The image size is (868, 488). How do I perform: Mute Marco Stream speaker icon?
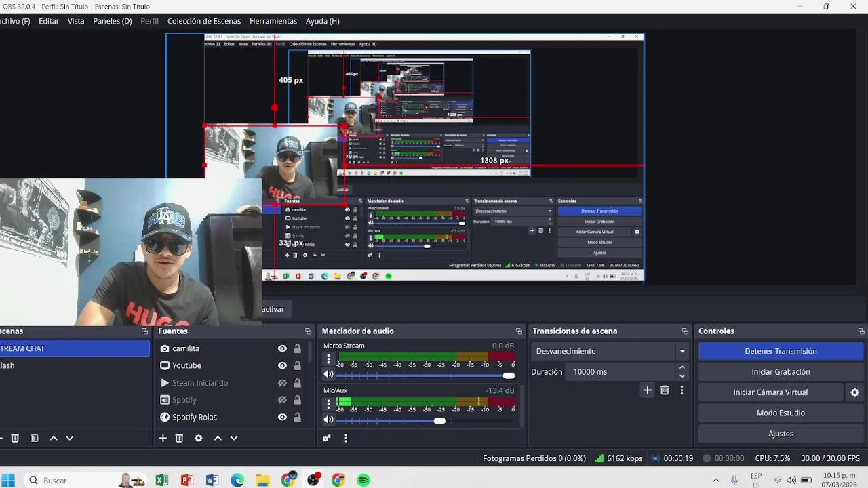click(x=329, y=375)
